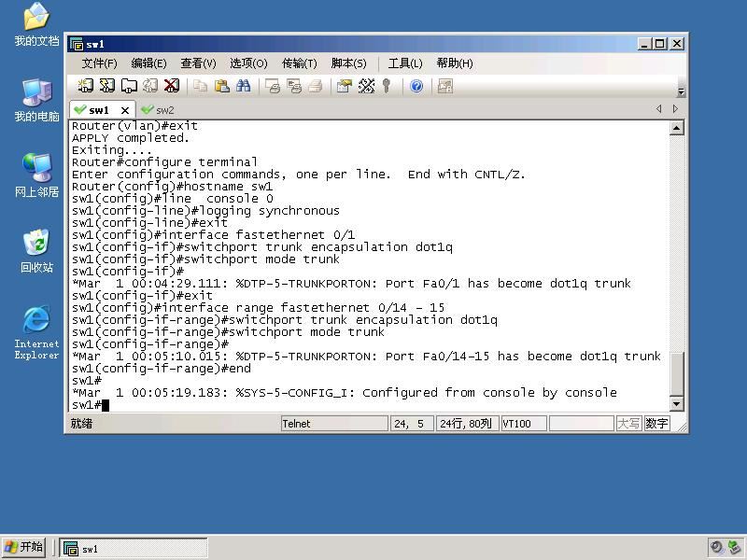The width and height of the screenshot is (747, 560).
Task: Click the Disconnect red X icon
Action: click(172, 86)
